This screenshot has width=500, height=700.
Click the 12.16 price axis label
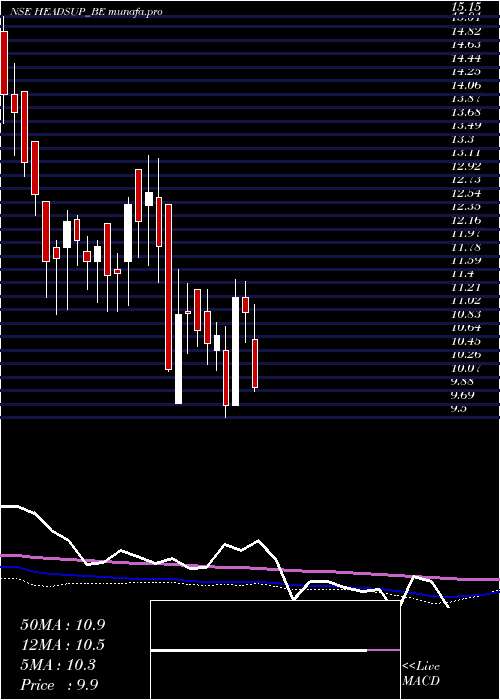pos(466,220)
